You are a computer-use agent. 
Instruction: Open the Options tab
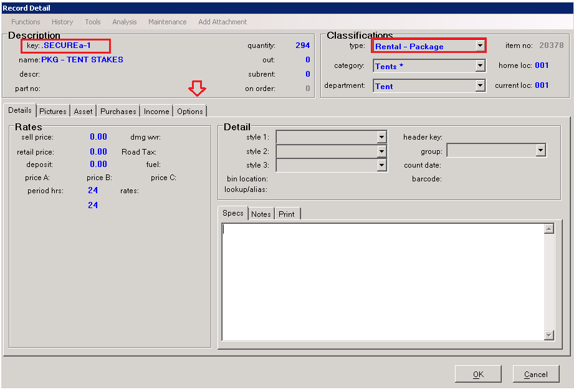click(190, 112)
